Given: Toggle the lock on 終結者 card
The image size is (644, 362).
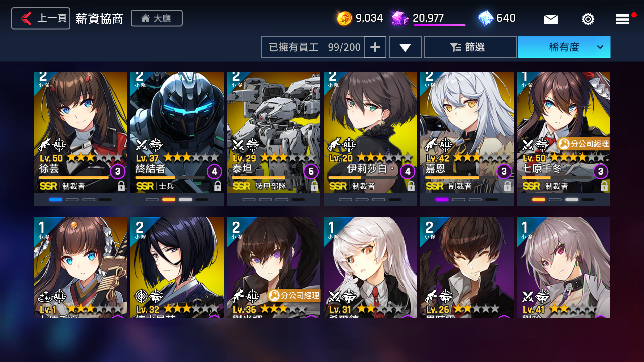Looking at the screenshot, I should point(218,186).
